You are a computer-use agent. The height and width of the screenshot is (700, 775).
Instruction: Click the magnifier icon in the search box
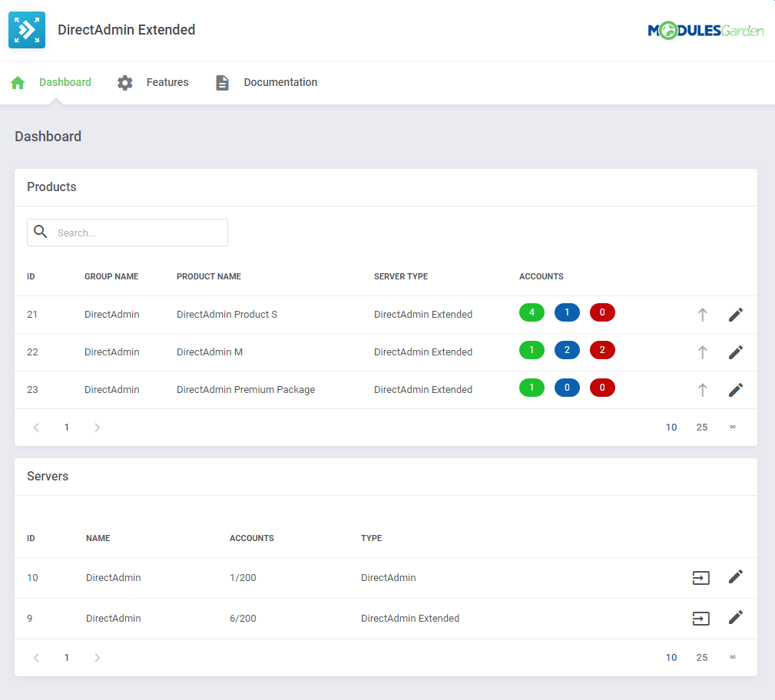tap(41, 232)
